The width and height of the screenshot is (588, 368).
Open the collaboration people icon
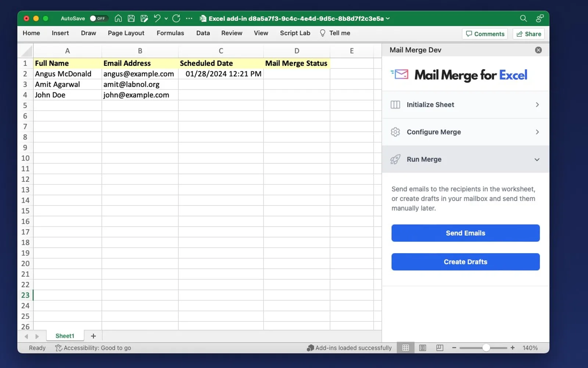(539, 18)
